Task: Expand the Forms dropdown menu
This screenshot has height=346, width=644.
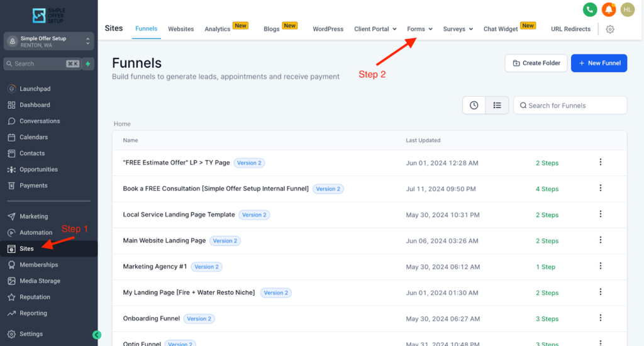Action: (x=419, y=29)
